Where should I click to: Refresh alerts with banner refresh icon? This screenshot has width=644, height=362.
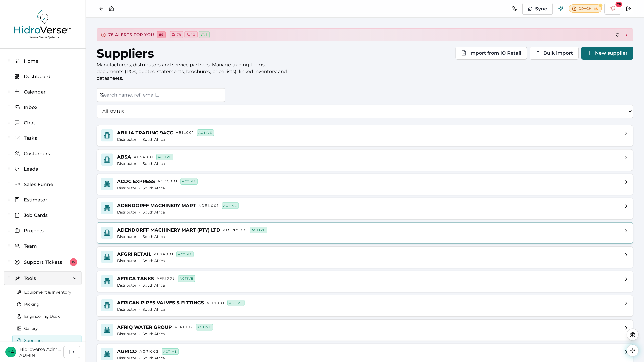618,35
